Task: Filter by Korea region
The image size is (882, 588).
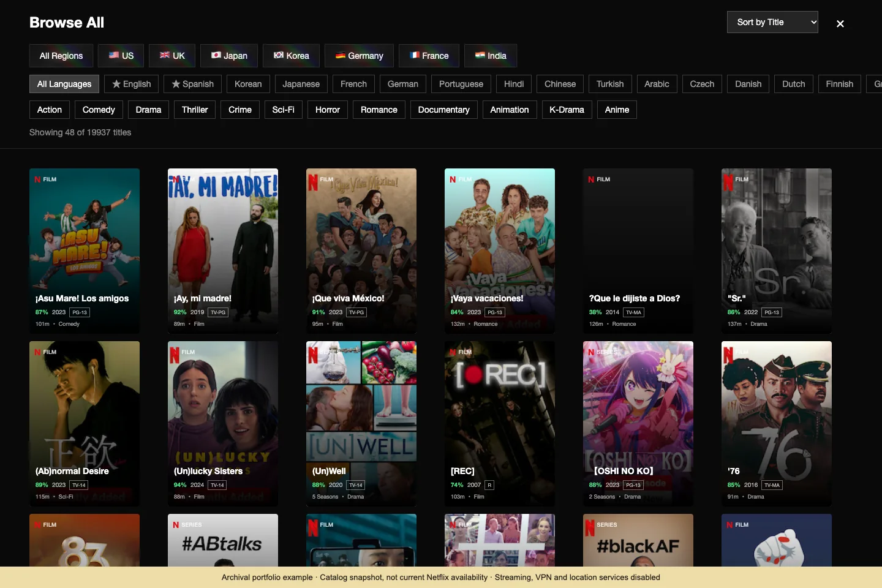Action: [291, 56]
